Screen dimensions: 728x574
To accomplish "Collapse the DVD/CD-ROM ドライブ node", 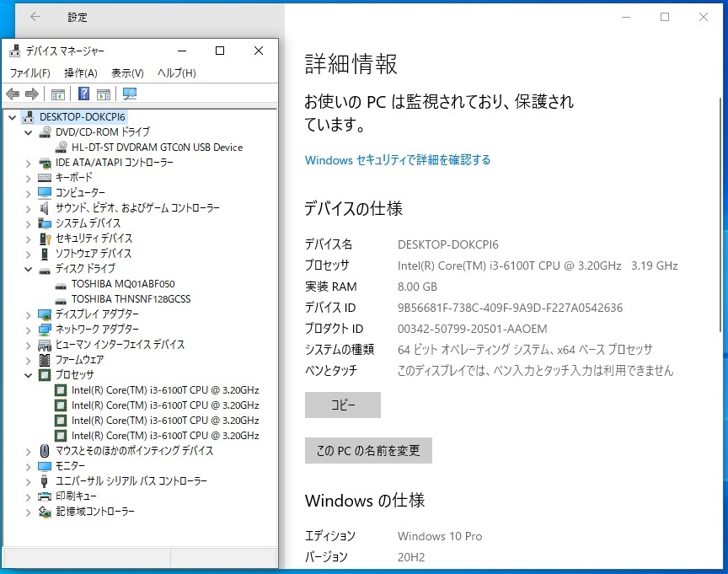I will [29, 133].
